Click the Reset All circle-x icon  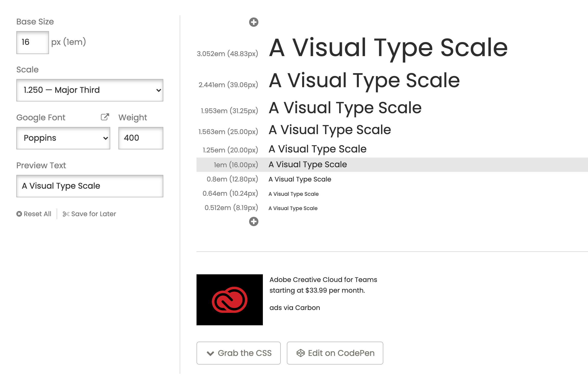(x=19, y=214)
